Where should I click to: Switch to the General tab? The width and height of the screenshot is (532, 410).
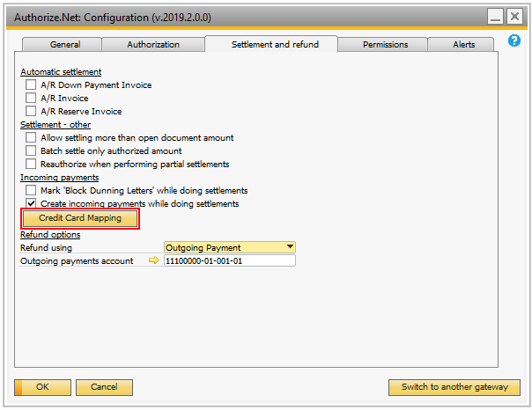coord(62,44)
